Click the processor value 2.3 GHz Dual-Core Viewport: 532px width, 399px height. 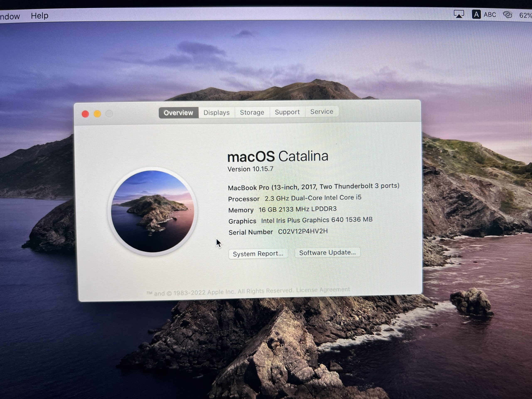point(313,198)
